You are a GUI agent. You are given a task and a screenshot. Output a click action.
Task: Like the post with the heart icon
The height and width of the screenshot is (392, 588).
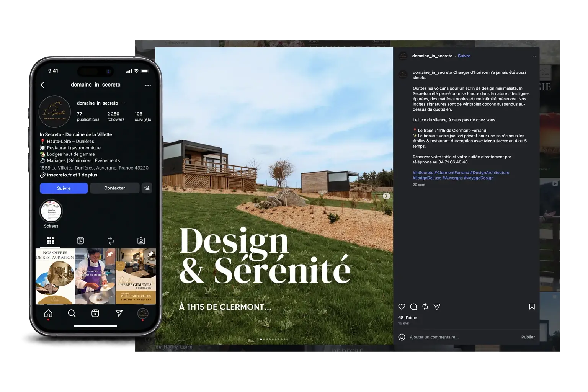[x=402, y=307]
